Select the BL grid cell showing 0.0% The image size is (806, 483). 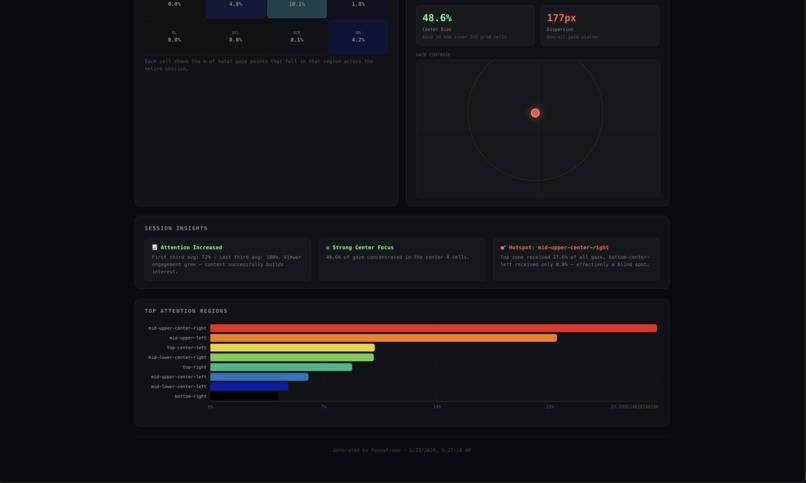(x=174, y=36)
